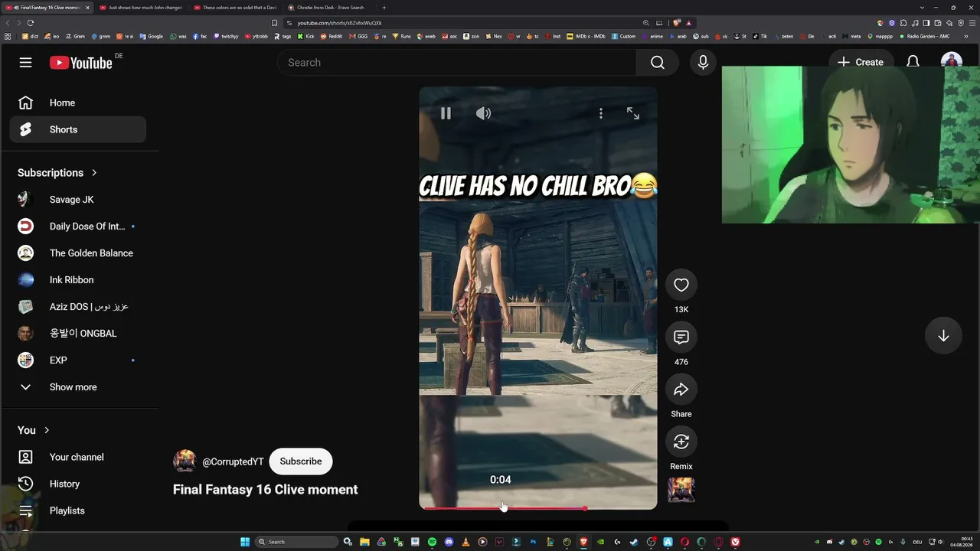Click the Create button
980x551 pixels.
coord(861,63)
